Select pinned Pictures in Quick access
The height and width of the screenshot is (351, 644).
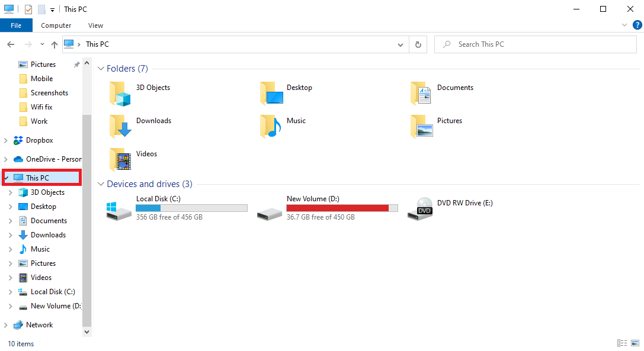click(43, 65)
